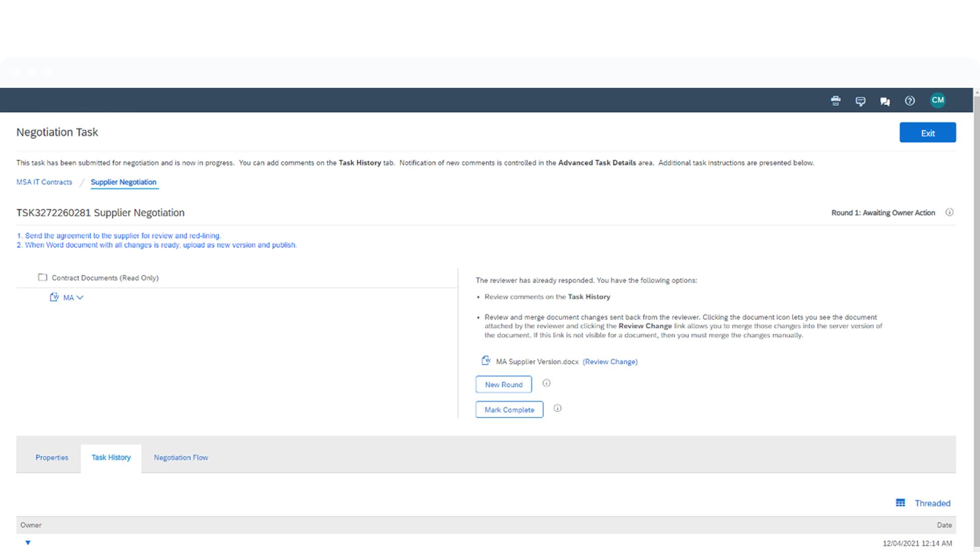The image size is (980, 552).
Task: Go to MSA IT Contracts breadcrumb
Action: [44, 182]
